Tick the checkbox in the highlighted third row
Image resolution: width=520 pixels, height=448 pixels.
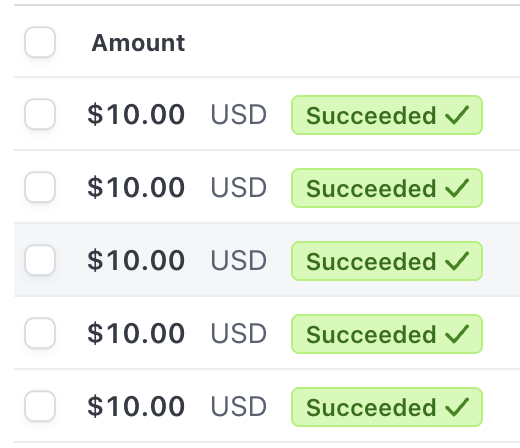(40, 260)
